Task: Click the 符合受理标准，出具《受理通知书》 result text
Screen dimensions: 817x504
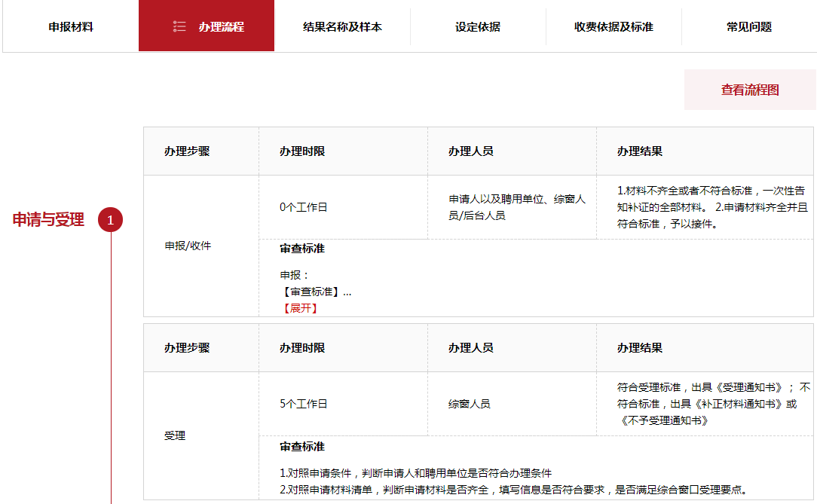Action: point(713,404)
